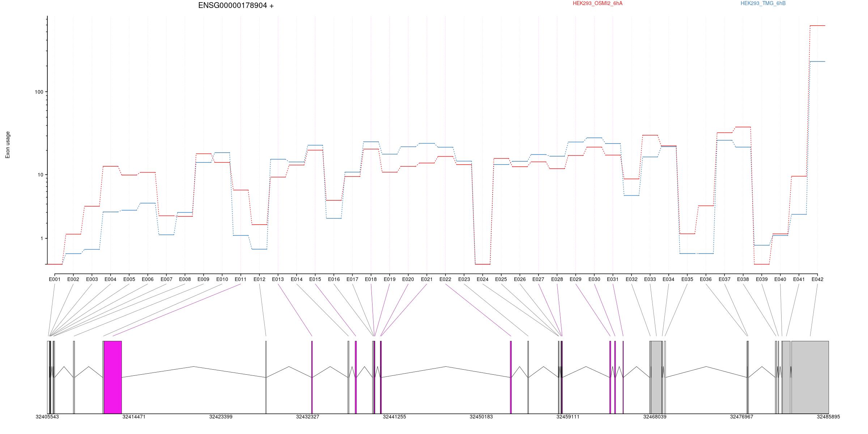Click the gene title ENSG00000178904 +

[x=236, y=5]
